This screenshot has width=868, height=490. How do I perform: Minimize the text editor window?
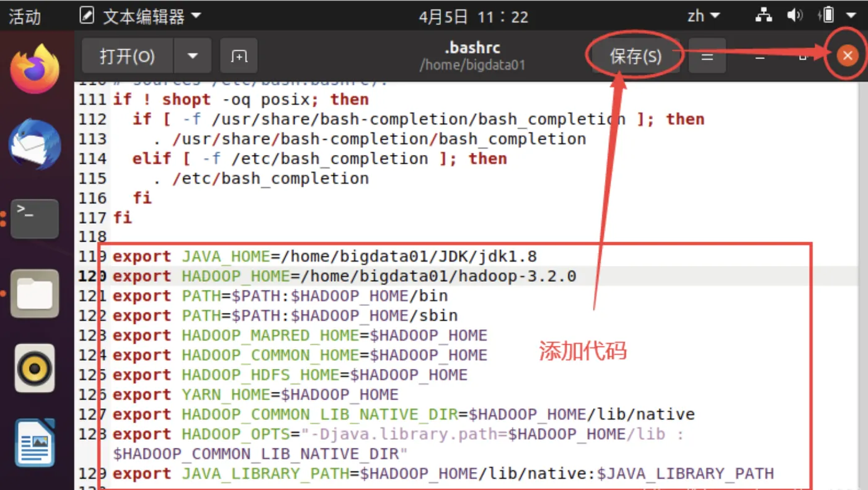[760, 56]
